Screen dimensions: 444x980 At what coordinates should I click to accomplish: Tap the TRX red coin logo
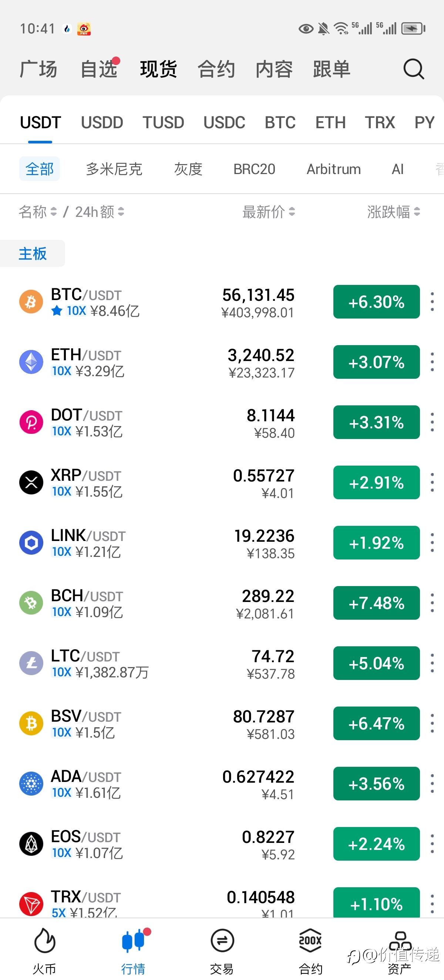point(31,904)
